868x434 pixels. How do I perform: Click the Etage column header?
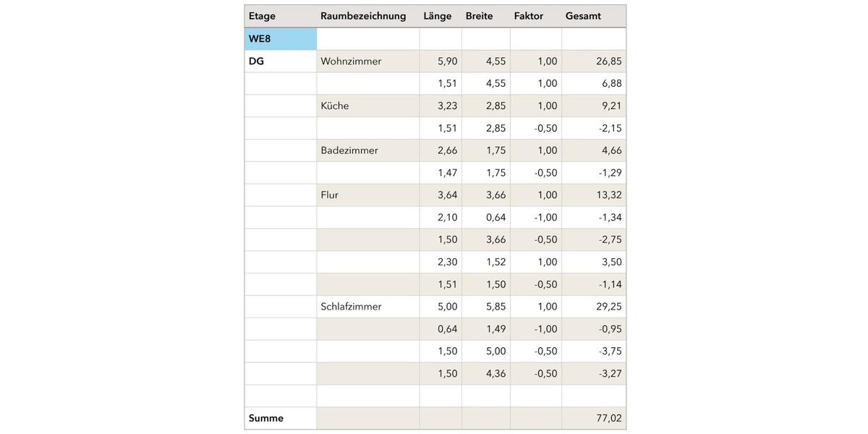coord(281,16)
